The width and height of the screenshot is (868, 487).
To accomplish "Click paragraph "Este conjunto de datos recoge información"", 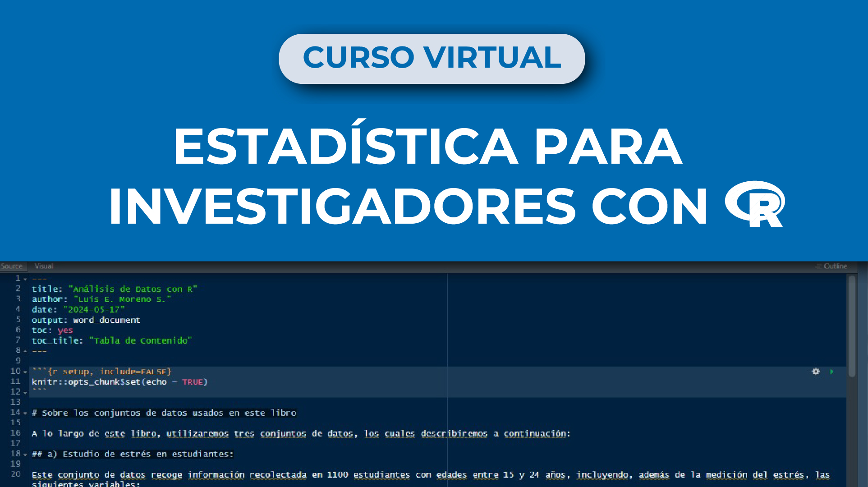I will (x=431, y=479).
